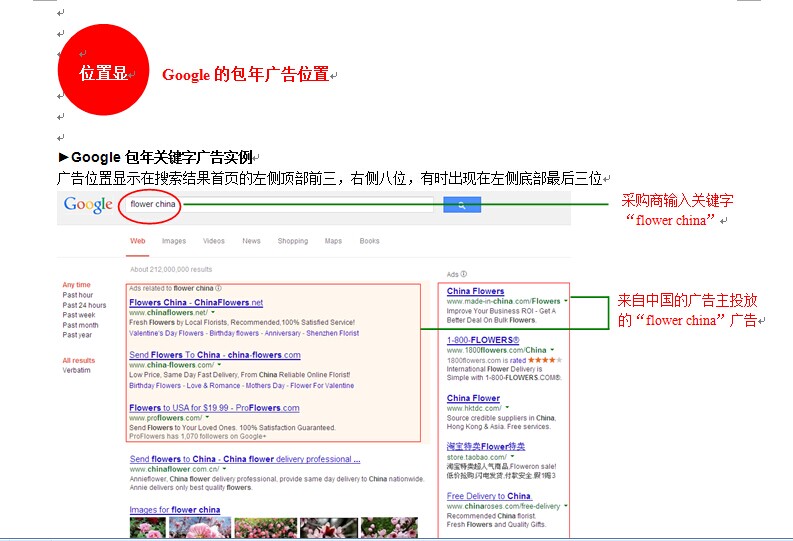Viewport: 793px width, 541px height.
Task: Filter results to Past week
Action: (x=79, y=315)
